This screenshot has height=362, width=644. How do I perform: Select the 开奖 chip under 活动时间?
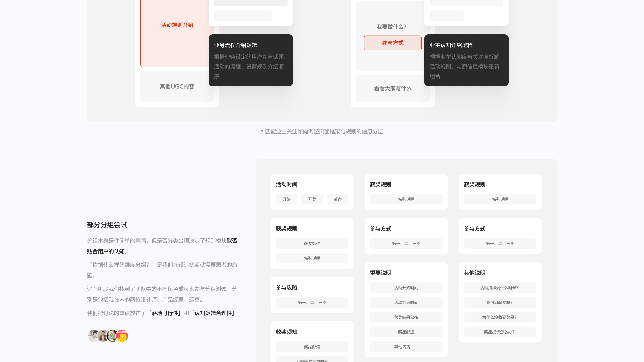[x=312, y=199]
